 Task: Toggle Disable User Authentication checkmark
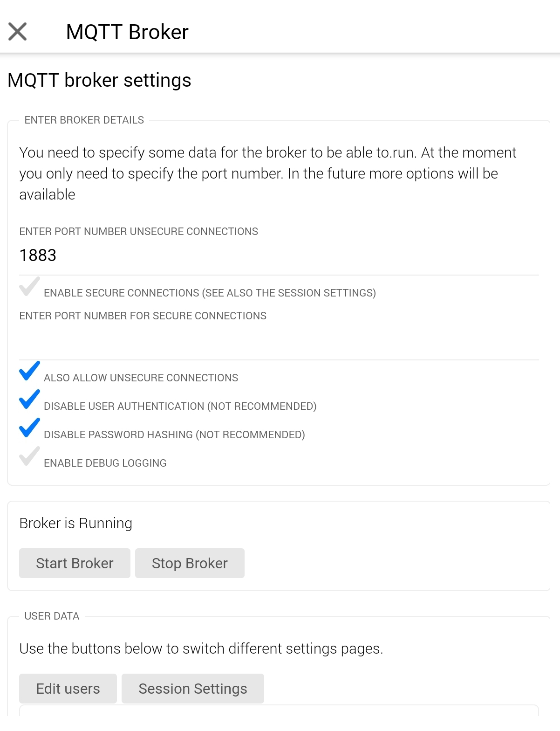(29, 400)
